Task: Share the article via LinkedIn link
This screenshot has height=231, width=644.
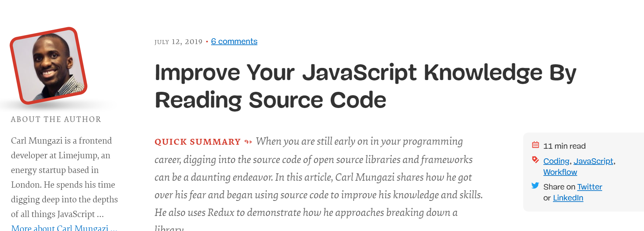Action: [568, 198]
